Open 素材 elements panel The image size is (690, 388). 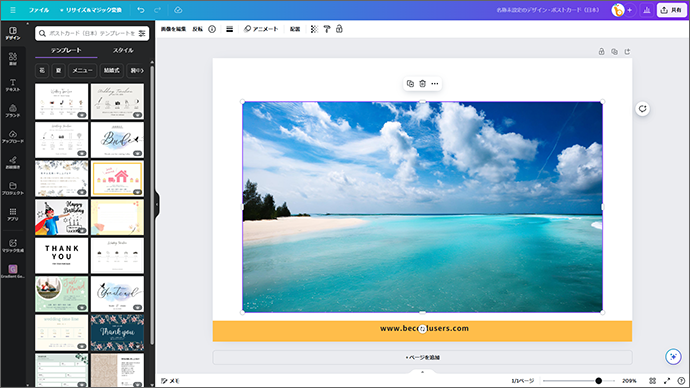pos(13,59)
